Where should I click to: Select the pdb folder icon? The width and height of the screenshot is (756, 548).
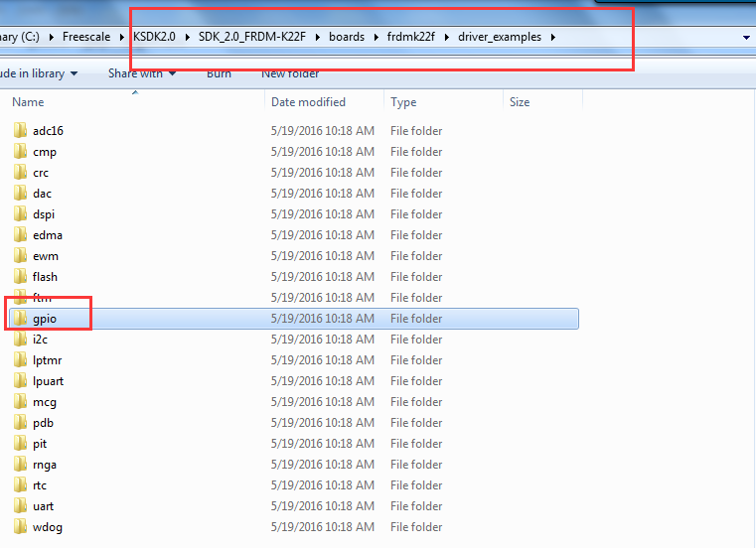20,423
